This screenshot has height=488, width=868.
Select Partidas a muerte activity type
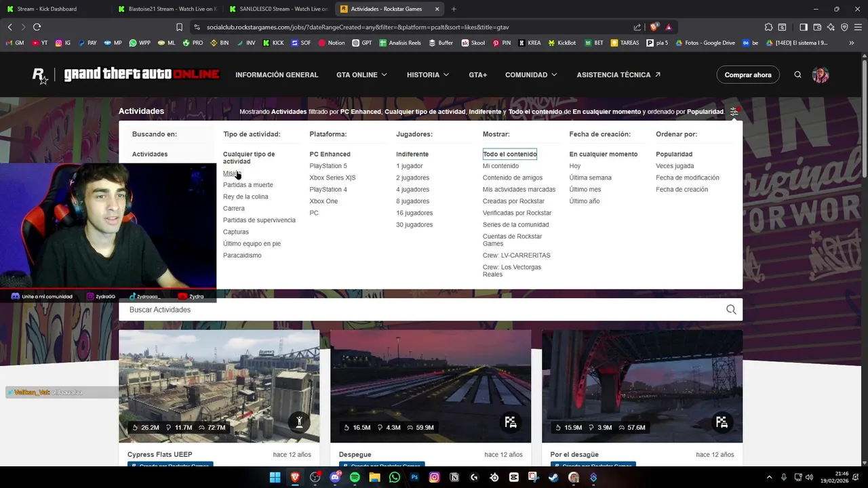tap(248, 185)
